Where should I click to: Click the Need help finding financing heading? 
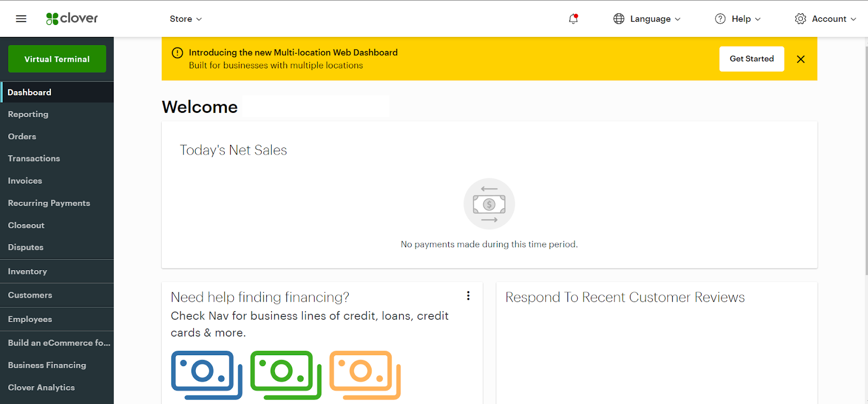tap(260, 297)
